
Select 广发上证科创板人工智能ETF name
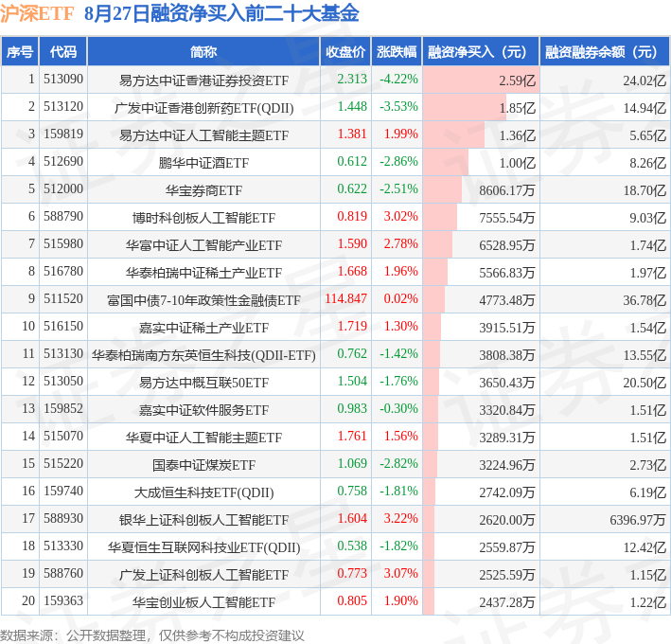[x=203, y=574]
